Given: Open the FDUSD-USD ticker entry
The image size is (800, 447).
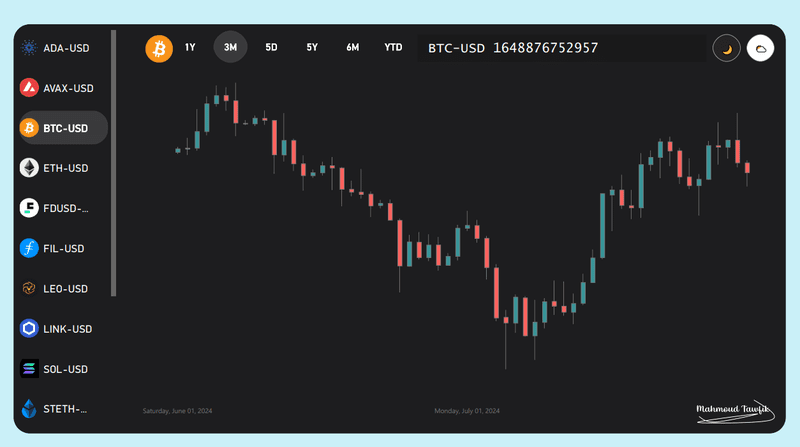Looking at the screenshot, I should coord(65,208).
